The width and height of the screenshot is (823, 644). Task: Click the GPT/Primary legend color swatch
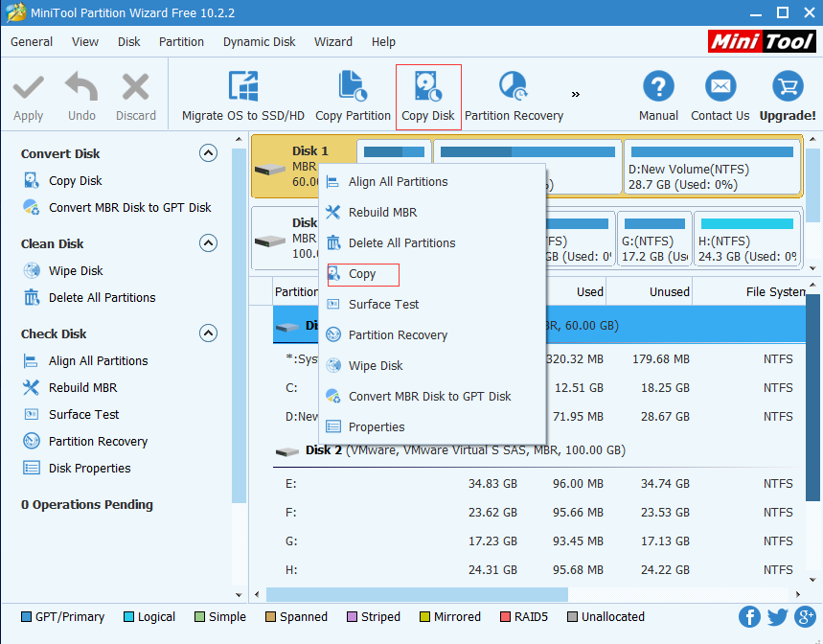[26, 617]
